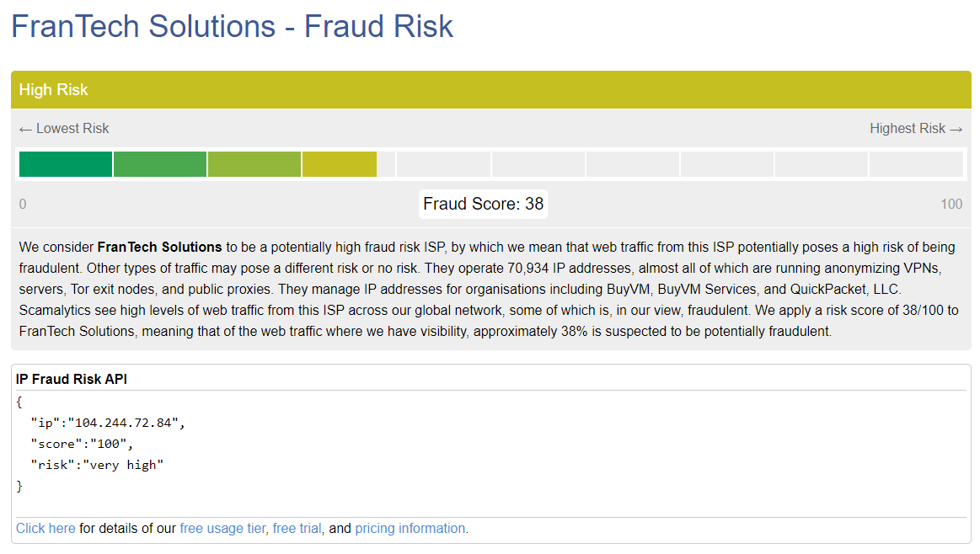Click the dark green lowest-risk bar segment
Viewport: 980px width, 554px height.
[66, 164]
